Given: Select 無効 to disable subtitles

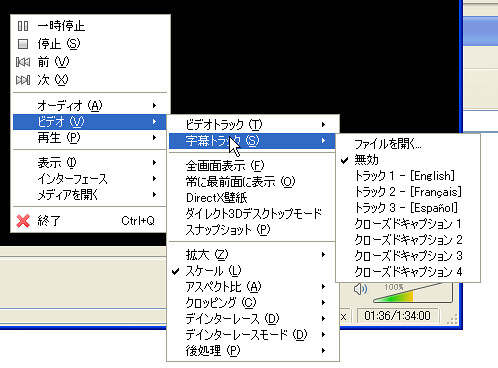Looking at the screenshot, I should point(408,160).
